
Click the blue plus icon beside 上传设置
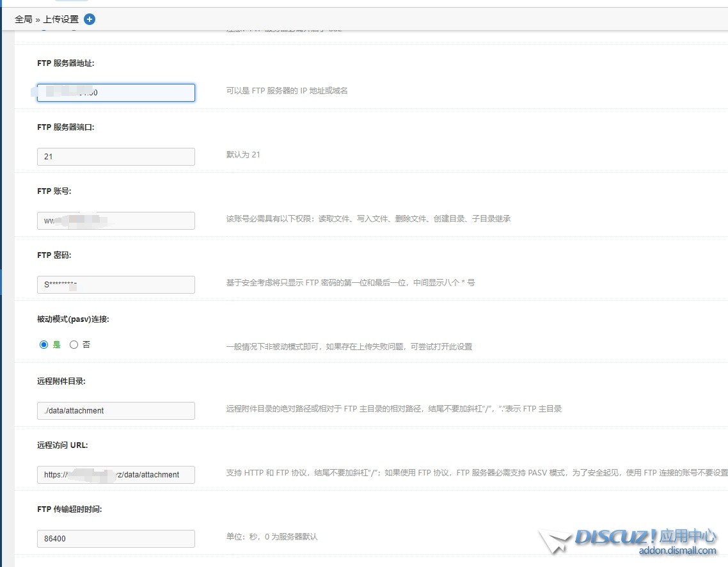click(90, 19)
